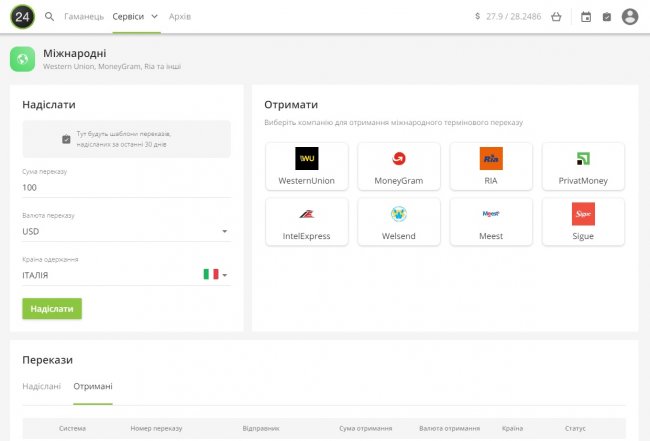Image resolution: width=650 pixels, height=441 pixels.
Task: Pick PrivatMoney transfer option
Action: [583, 166]
